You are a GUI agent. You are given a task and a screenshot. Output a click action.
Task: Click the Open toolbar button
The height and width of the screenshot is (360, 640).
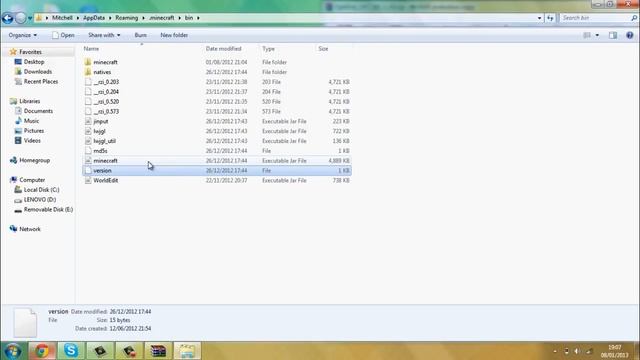tap(63, 35)
